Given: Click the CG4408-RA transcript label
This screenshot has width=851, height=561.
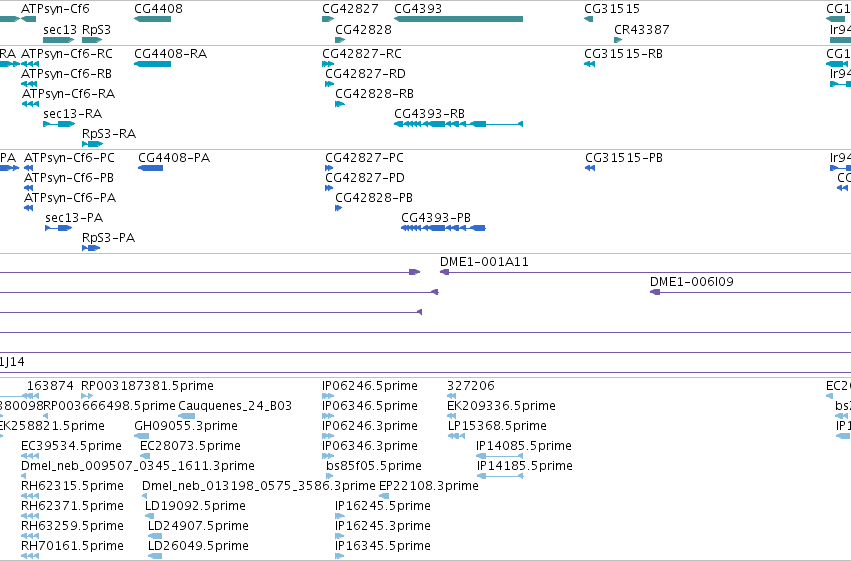Looking at the screenshot, I should tap(170, 54).
